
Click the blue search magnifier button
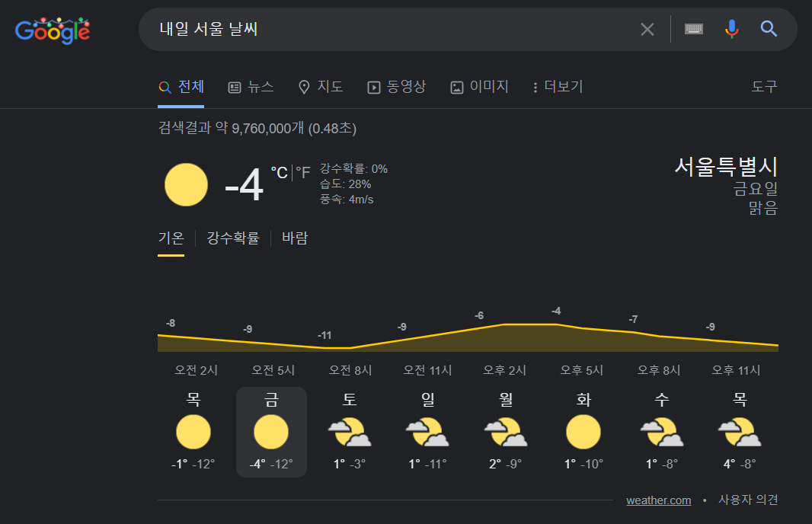(x=769, y=30)
